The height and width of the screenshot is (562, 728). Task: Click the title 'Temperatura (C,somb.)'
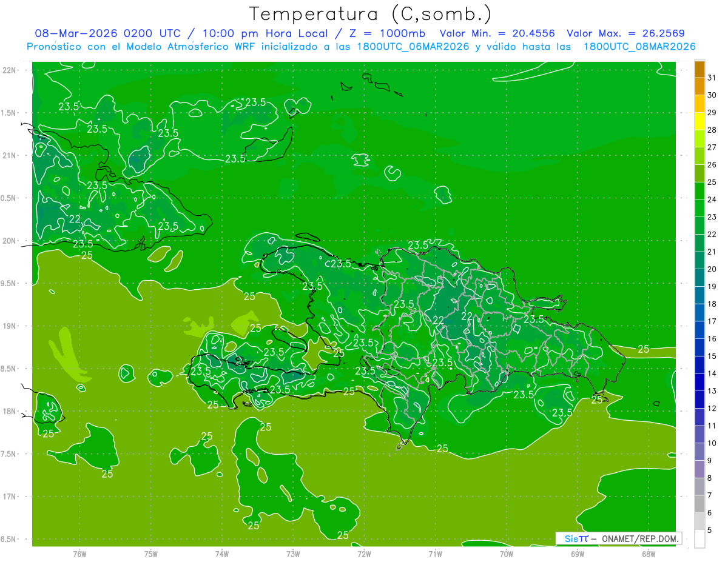[371, 14]
